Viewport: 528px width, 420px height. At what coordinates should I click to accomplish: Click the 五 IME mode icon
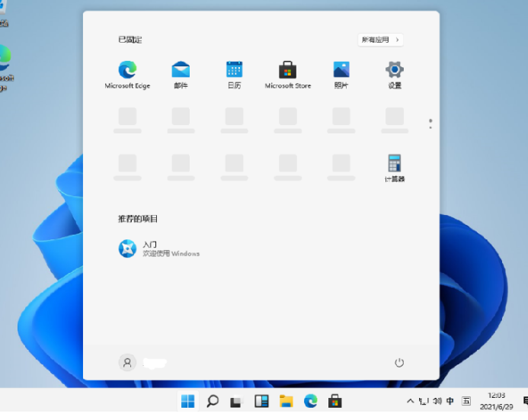click(466, 401)
